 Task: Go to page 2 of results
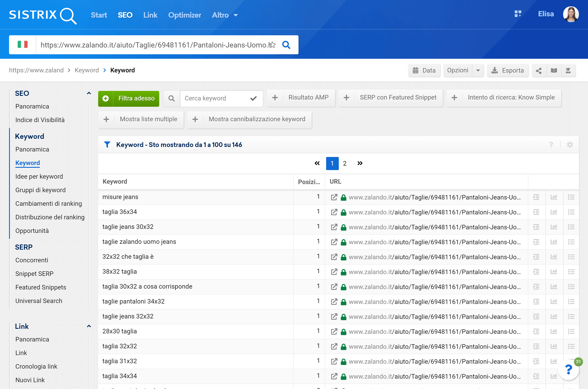[x=345, y=164]
